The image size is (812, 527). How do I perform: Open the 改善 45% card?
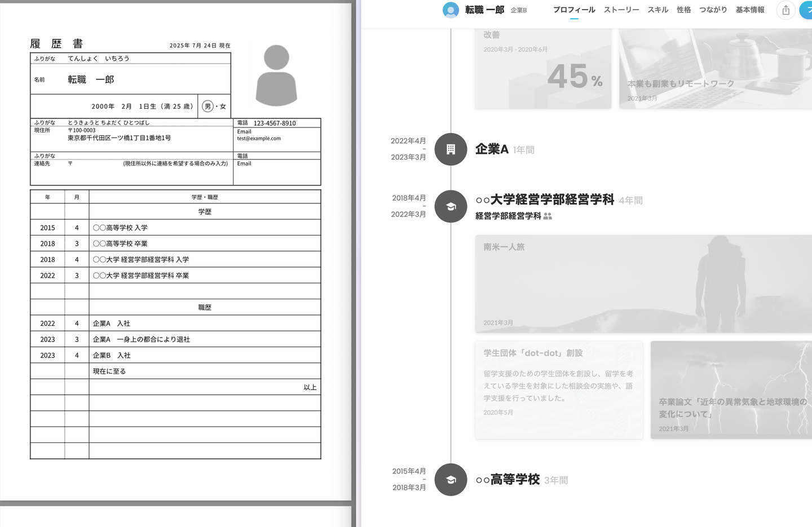(x=543, y=68)
